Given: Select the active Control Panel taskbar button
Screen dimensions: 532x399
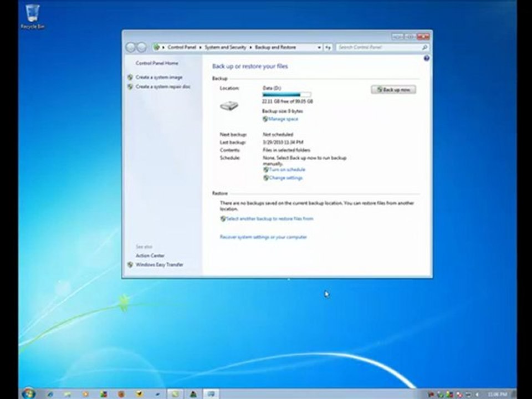Looking at the screenshot, I should tap(211, 394).
